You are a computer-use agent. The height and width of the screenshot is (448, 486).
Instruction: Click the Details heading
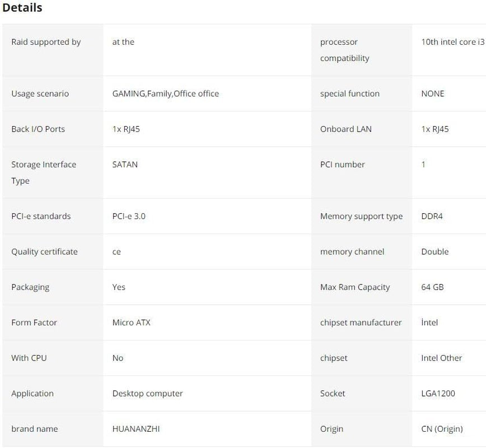(x=22, y=8)
